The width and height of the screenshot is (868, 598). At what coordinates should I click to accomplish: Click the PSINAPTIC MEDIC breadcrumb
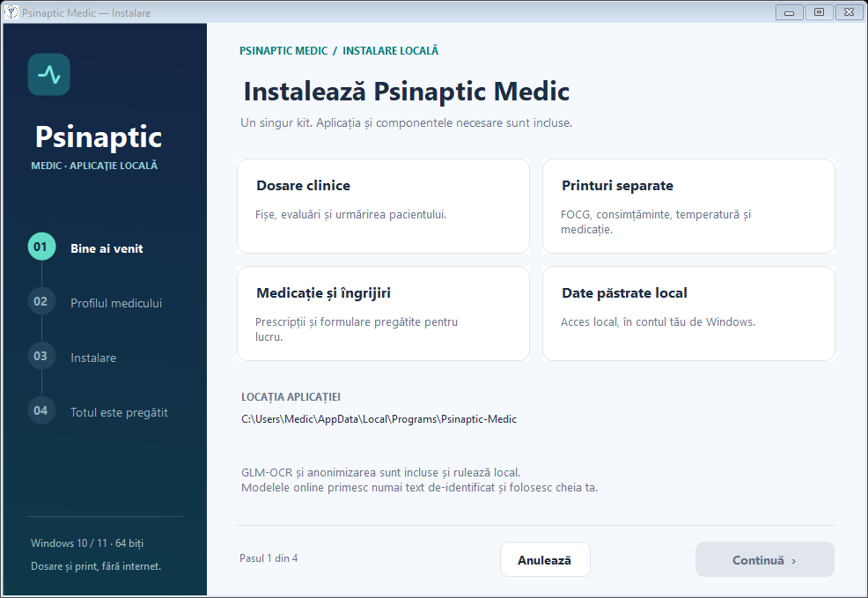[283, 51]
